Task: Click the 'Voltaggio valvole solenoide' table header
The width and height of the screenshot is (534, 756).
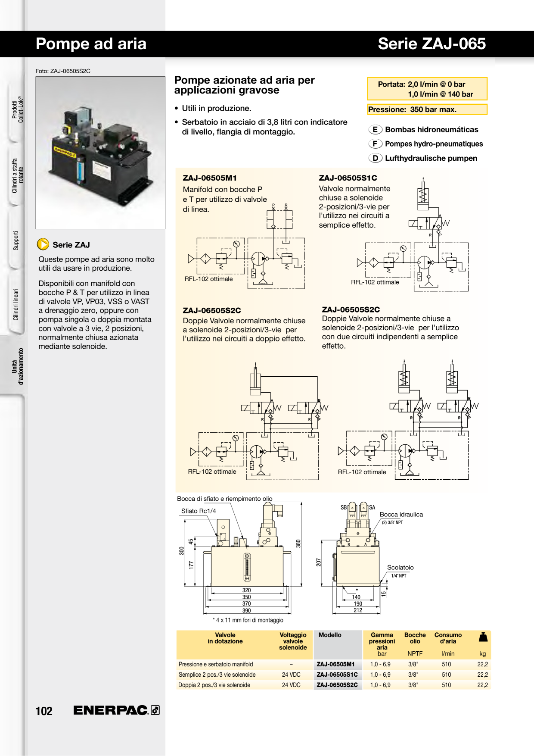Action: point(293,641)
